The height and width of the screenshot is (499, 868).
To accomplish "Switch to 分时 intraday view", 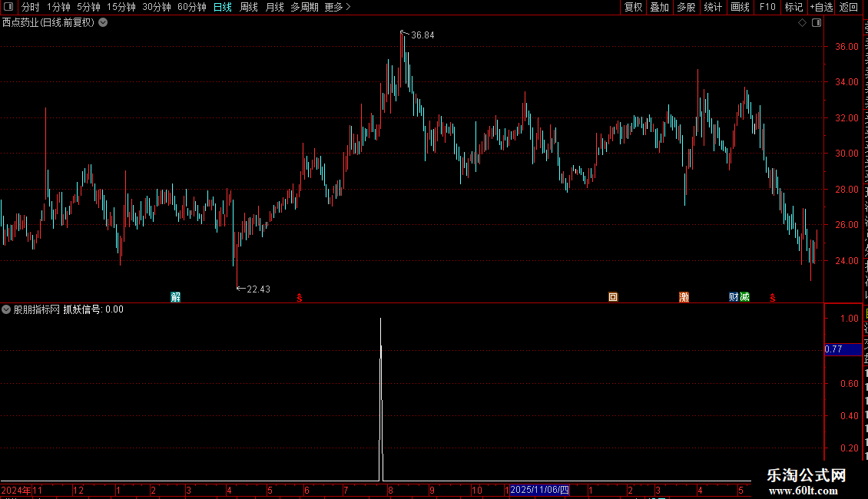I will coord(31,7).
